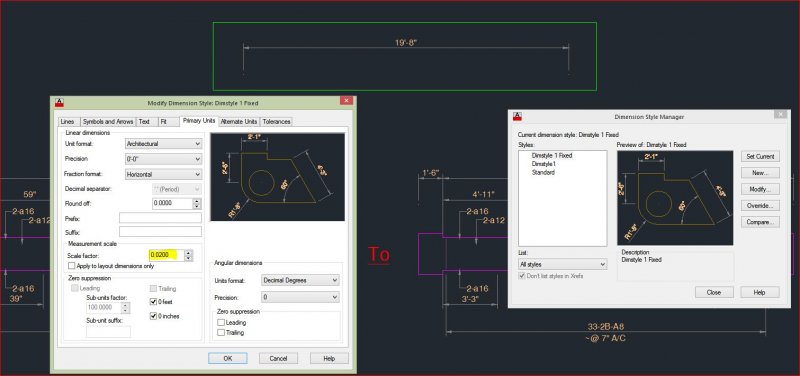Click Close in Dimension Style Manager
Viewport: 800px width, 376px height.
click(714, 292)
